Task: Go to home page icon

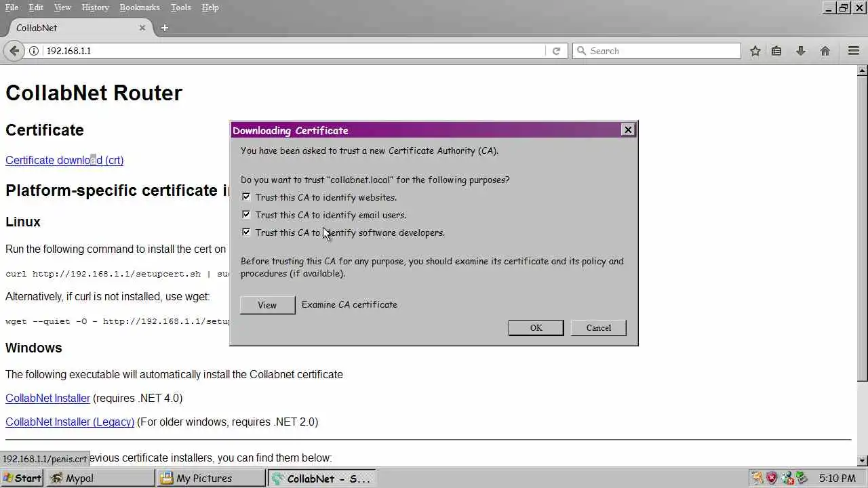Action: coord(825,51)
